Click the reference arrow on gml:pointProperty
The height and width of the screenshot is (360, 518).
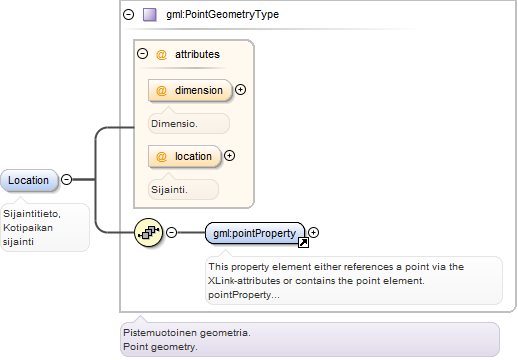pyautogui.click(x=303, y=243)
